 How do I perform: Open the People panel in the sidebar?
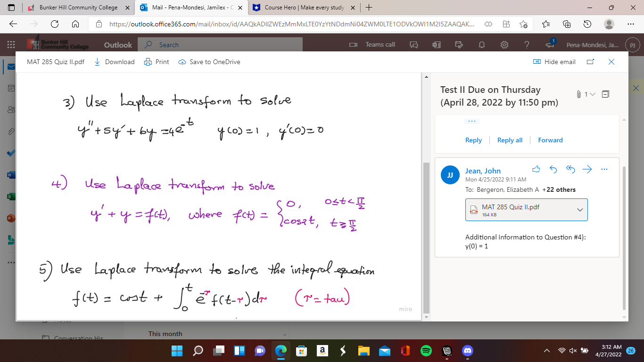click(x=12, y=109)
